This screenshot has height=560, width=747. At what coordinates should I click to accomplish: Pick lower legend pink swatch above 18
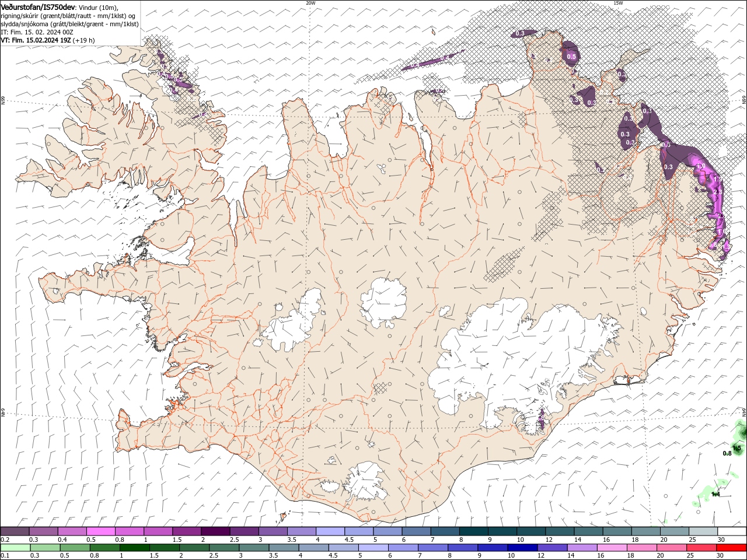tap(643, 548)
